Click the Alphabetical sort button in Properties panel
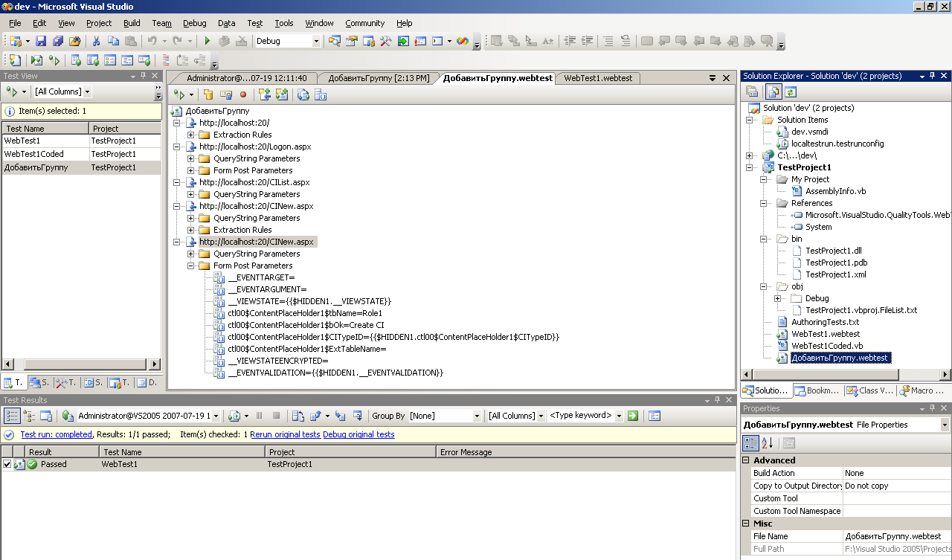The image size is (952, 560). tap(768, 442)
